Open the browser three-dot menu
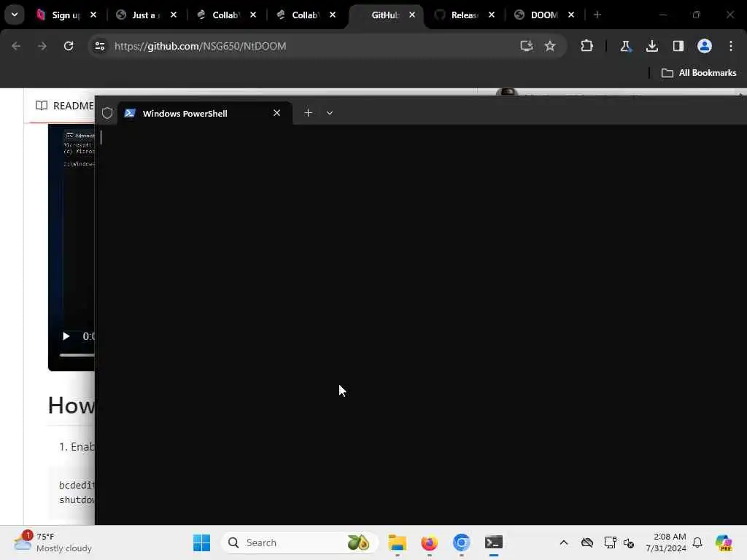Viewport: 747px width, 560px height. [x=731, y=46]
